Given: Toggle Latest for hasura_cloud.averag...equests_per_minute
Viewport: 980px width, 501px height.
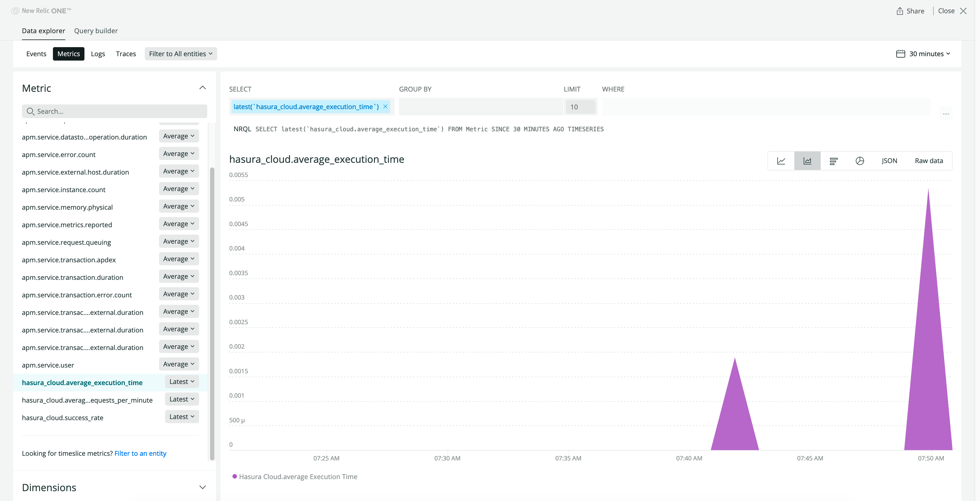Looking at the screenshot, I should (x=181, y=399).
